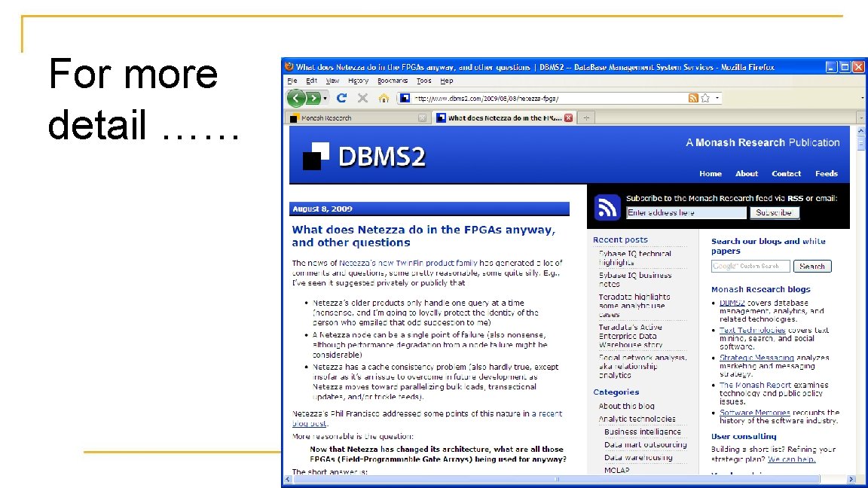Open 'Teradata's Active Enterprise Data Warehouse story'

coord(631,336)
